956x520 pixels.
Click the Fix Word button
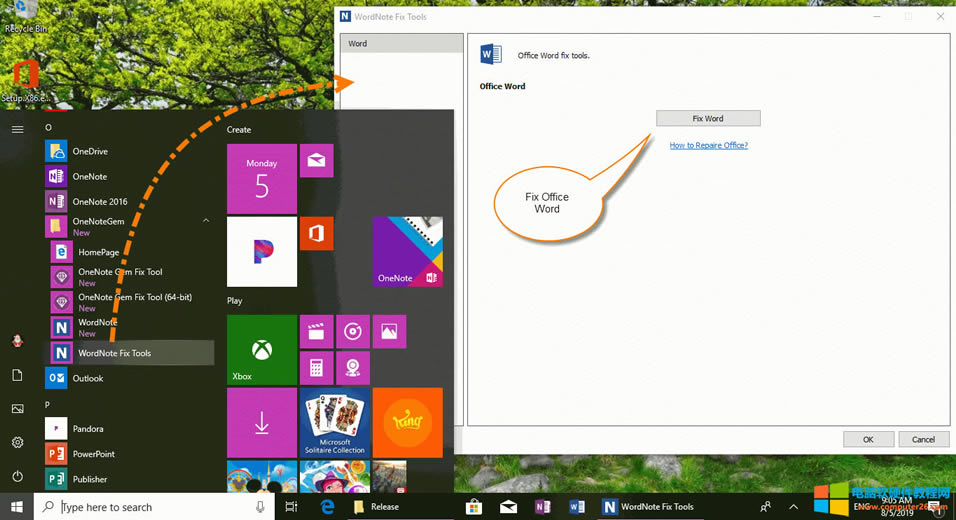[708, 118]
